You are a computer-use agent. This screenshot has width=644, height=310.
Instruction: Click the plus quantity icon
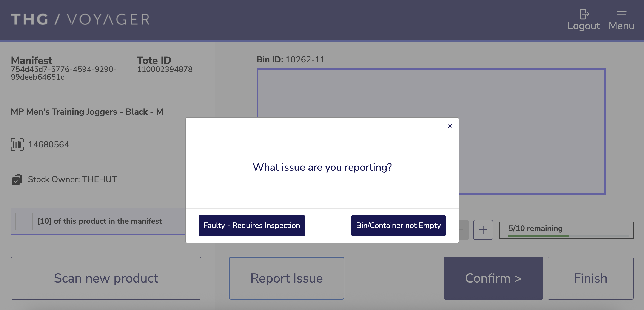[483, 230]
